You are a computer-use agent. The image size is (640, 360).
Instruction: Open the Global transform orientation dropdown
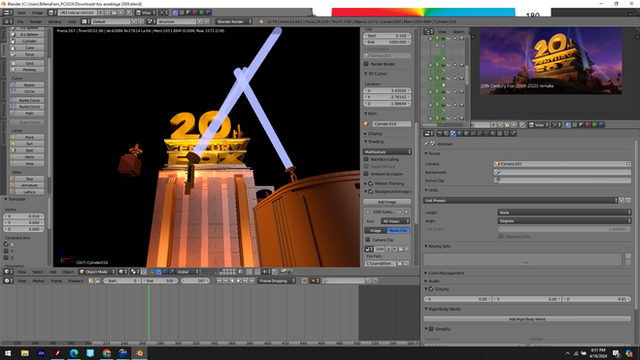[x=187, y=272]
